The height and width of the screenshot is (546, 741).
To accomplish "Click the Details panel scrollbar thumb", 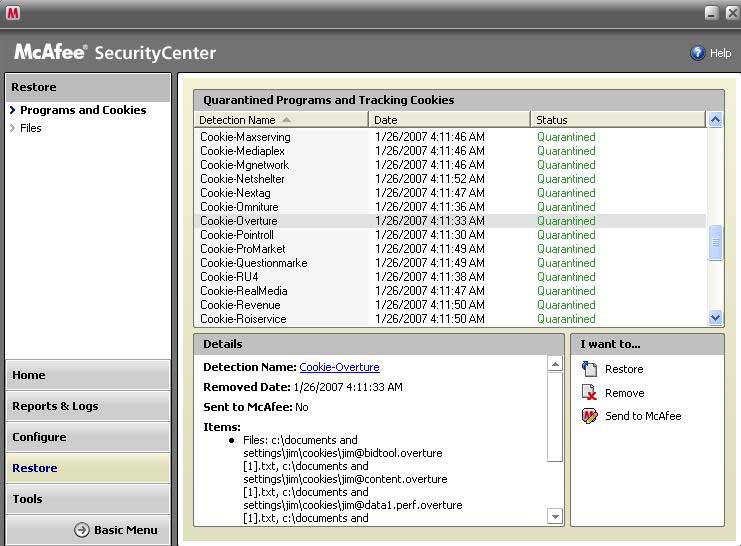I will (555, 416).
